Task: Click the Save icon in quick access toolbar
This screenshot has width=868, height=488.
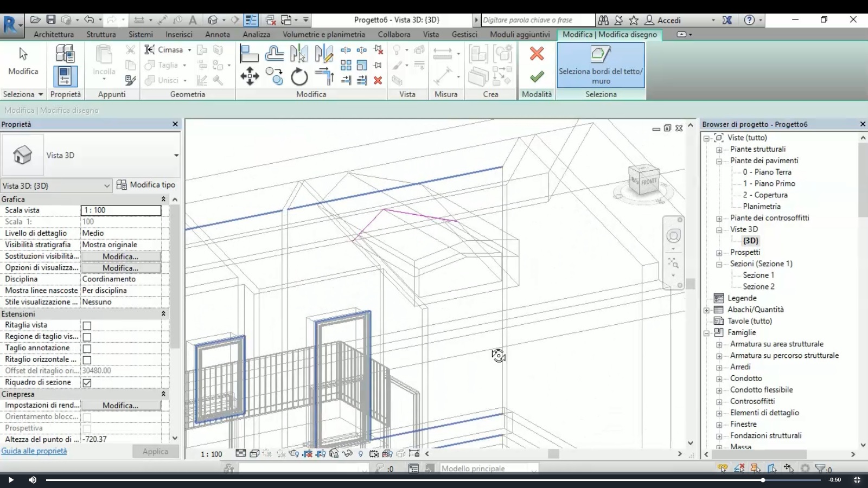Action: pyautogui.click(x=51, y=20)
